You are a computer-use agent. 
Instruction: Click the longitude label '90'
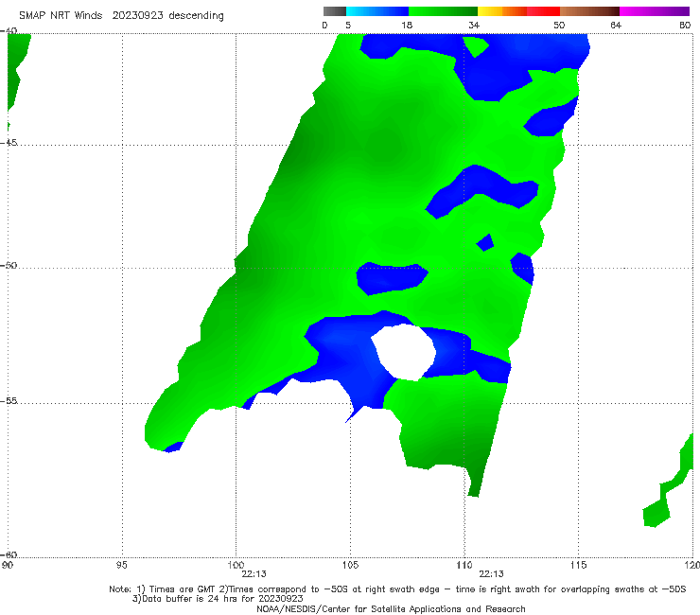click(7, 565)
